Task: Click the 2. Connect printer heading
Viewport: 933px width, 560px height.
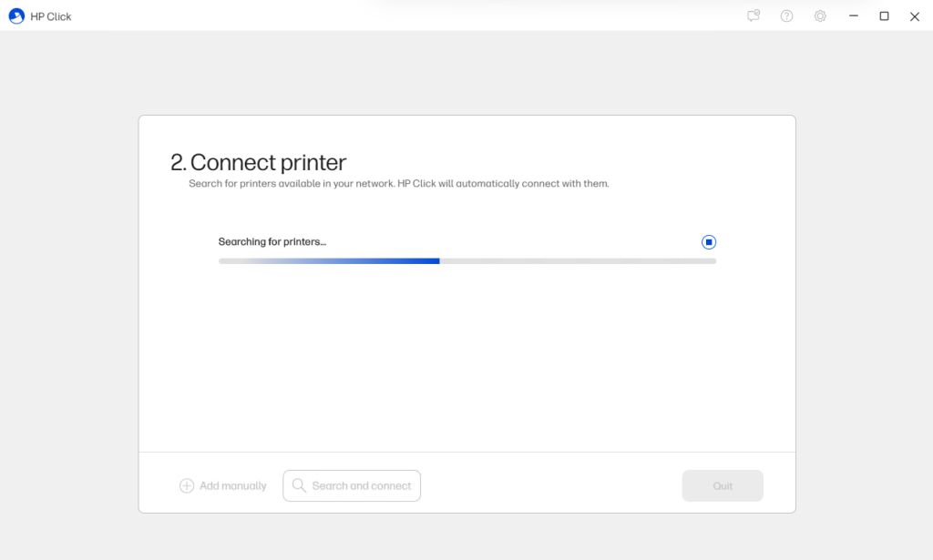Action: (258, 162)
